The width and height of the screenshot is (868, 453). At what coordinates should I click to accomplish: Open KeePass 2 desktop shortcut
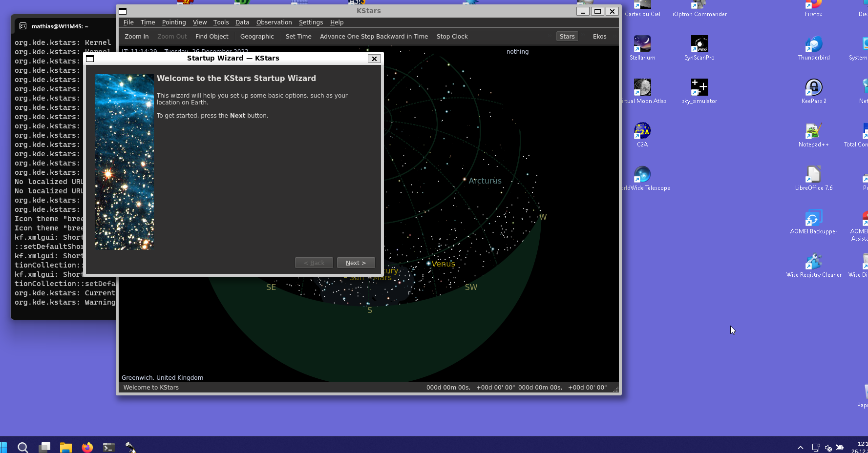[814, 91]
